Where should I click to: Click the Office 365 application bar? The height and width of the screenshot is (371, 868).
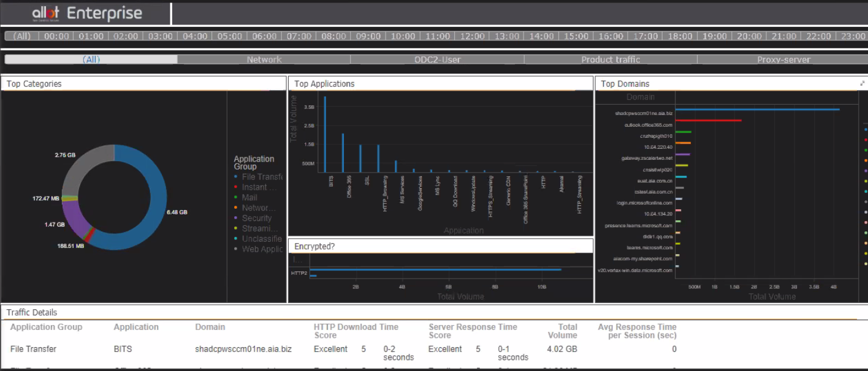pos(343,153)
